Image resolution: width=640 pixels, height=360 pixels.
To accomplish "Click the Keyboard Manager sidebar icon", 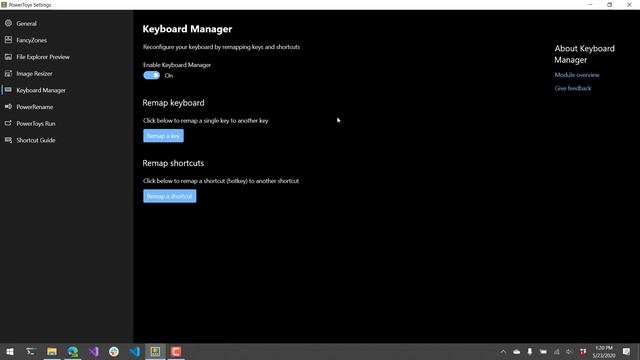I will point(8,90).
